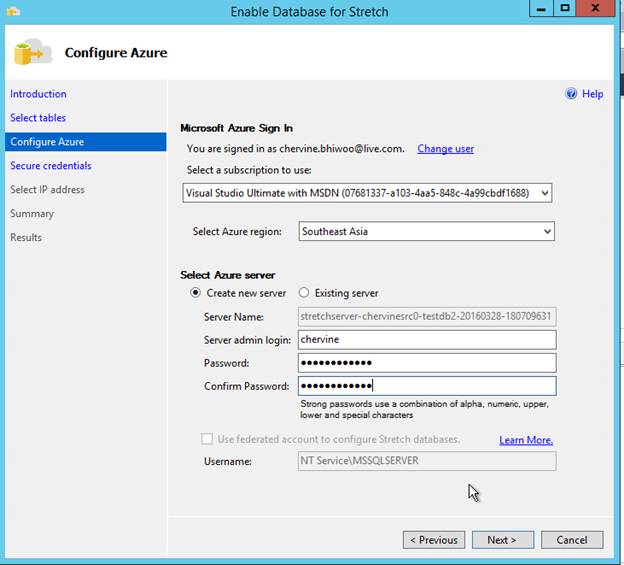This screenshot has height=565, width=624.
Task: Click the Confirm Password field
Action: 427,386
